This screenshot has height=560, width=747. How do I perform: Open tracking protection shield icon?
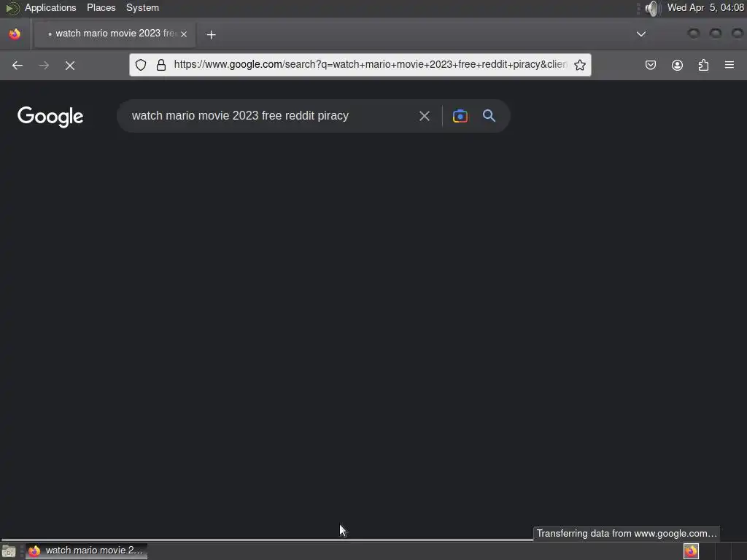(141, 65)
